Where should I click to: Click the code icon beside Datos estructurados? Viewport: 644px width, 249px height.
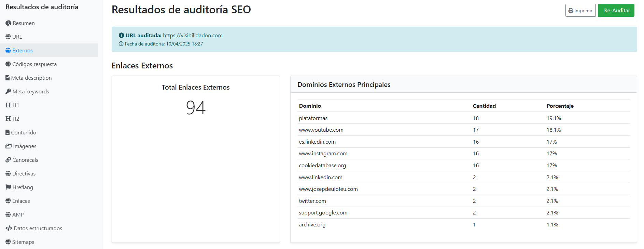click(9, 228)
